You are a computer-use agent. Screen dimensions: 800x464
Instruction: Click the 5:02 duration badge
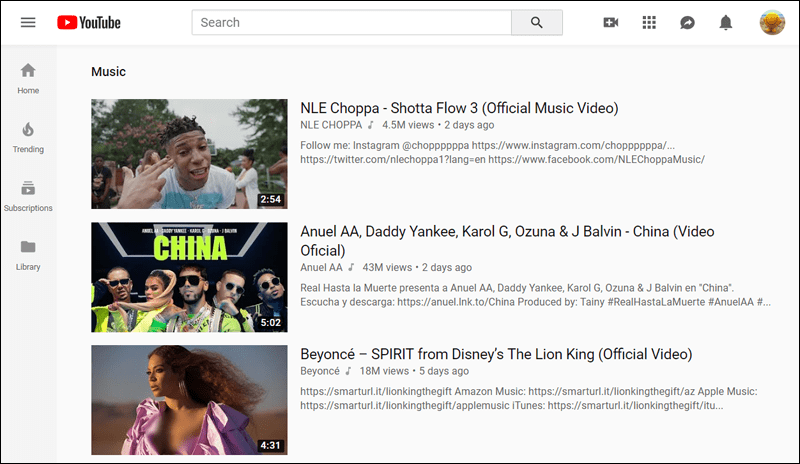click(270, 323)
